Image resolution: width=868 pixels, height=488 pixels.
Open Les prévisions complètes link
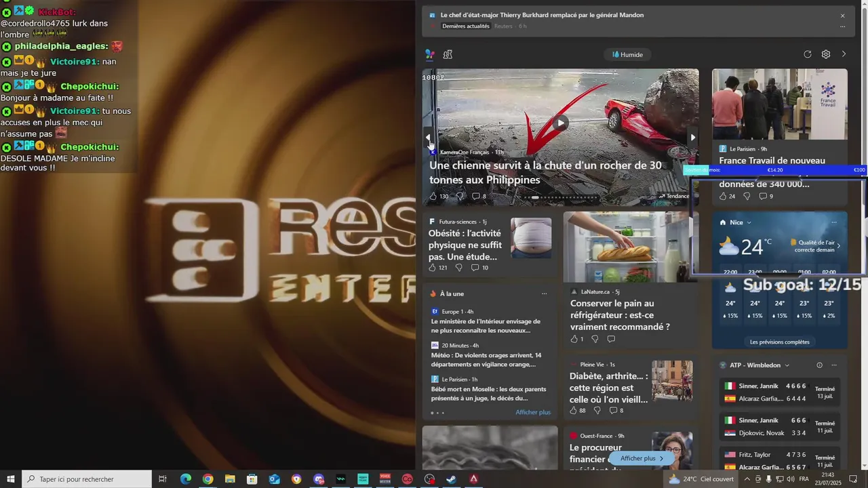click(x=779, y=342)
